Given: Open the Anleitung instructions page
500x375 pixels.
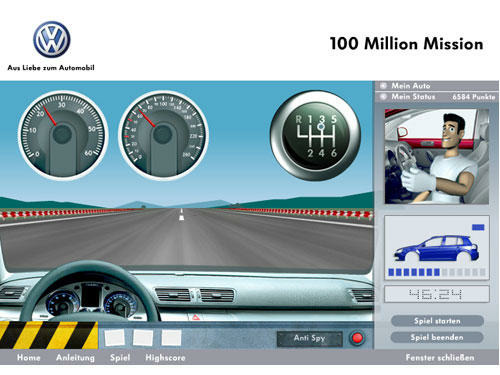Looking at the screenshot, I should [75, 358].
